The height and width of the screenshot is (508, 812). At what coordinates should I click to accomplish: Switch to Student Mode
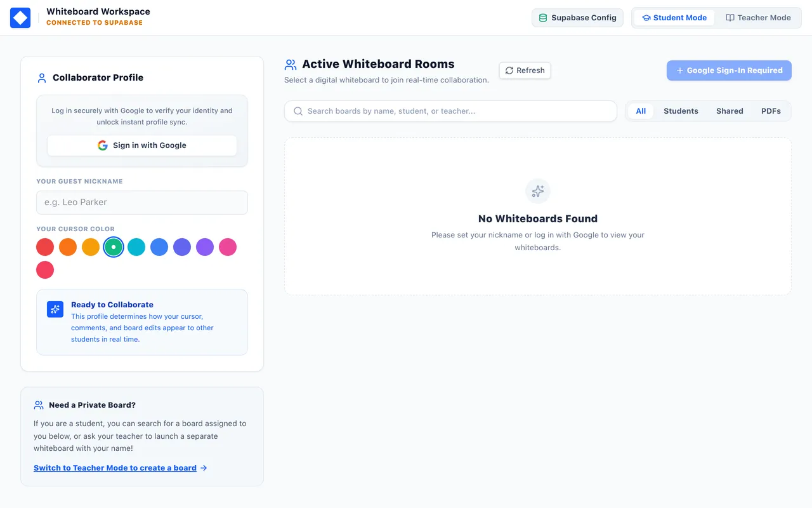pos(674,18)
